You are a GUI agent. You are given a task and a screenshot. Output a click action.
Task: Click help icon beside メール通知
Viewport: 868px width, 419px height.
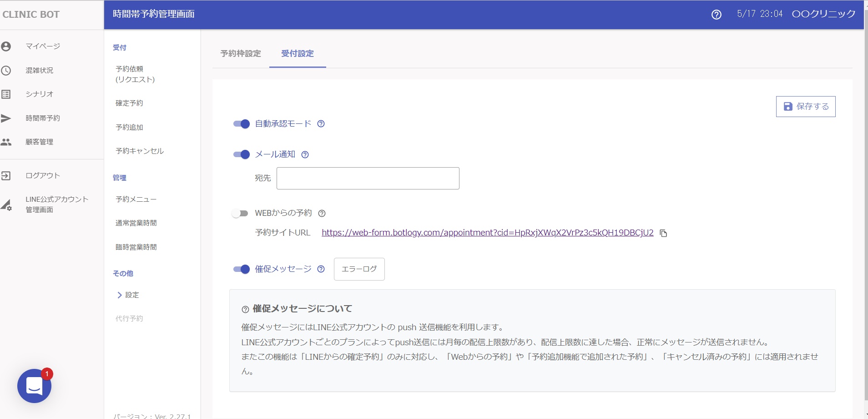[x=305, y=155]
